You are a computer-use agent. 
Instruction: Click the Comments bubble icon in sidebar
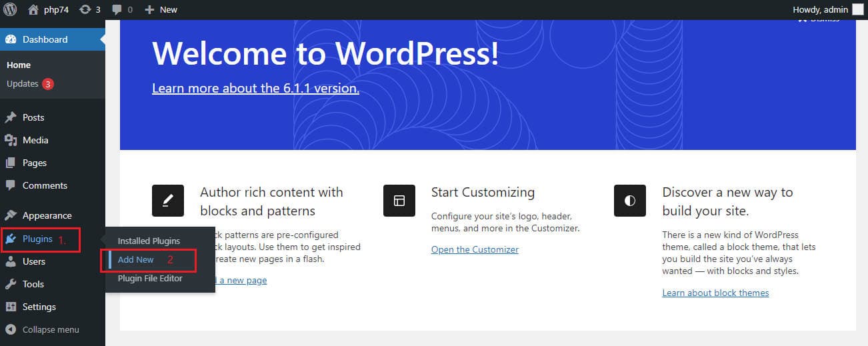pyautogui.click(x=11, y=185)
